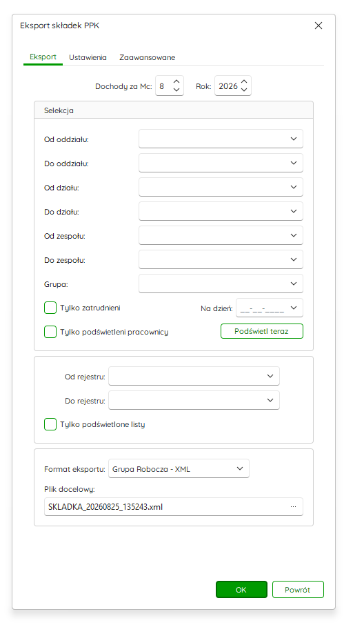Click the Powrót button
The height and width of the screenshot is (636, 364).
coord(298,589)
